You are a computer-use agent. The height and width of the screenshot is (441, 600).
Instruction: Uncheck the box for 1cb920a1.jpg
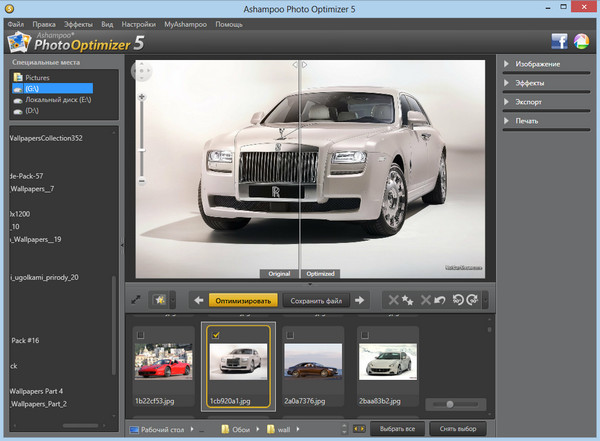(x=216, y=335)
